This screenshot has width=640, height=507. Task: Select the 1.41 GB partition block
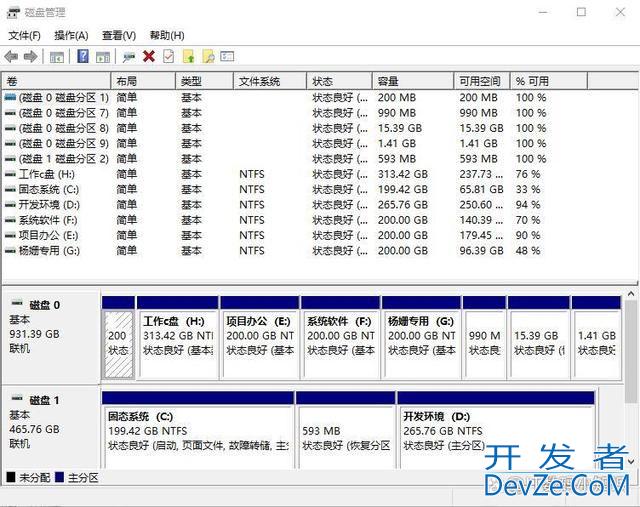click(x=596, y=338)
